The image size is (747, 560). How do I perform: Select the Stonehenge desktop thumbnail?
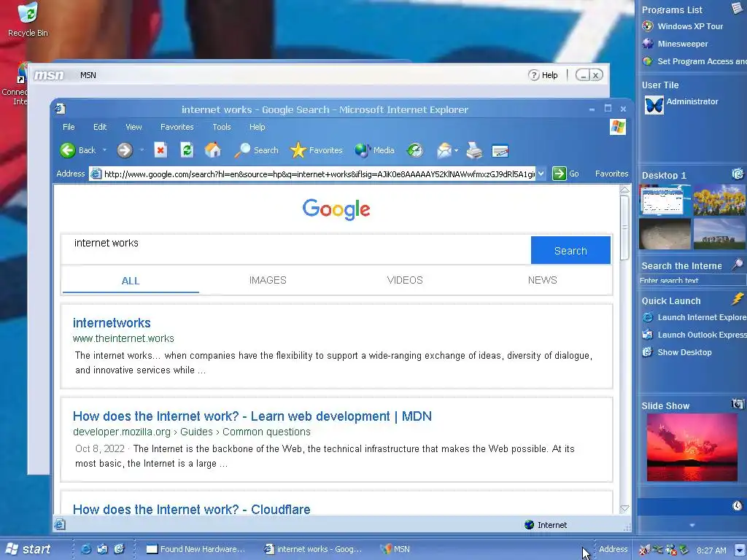click(x=719, y=234)
